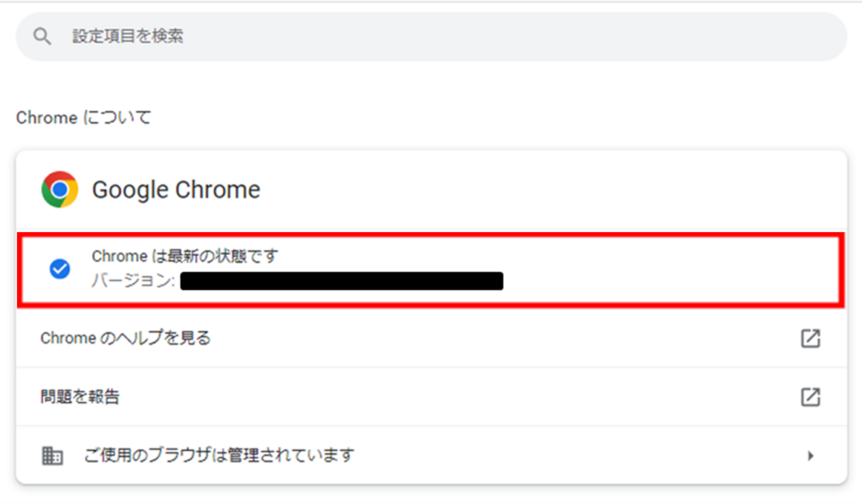Screen dimensions: 862x504
Task: Click the Chrome は最新の状態です status text
Action: pyautogui.click(x=184, y=257)
